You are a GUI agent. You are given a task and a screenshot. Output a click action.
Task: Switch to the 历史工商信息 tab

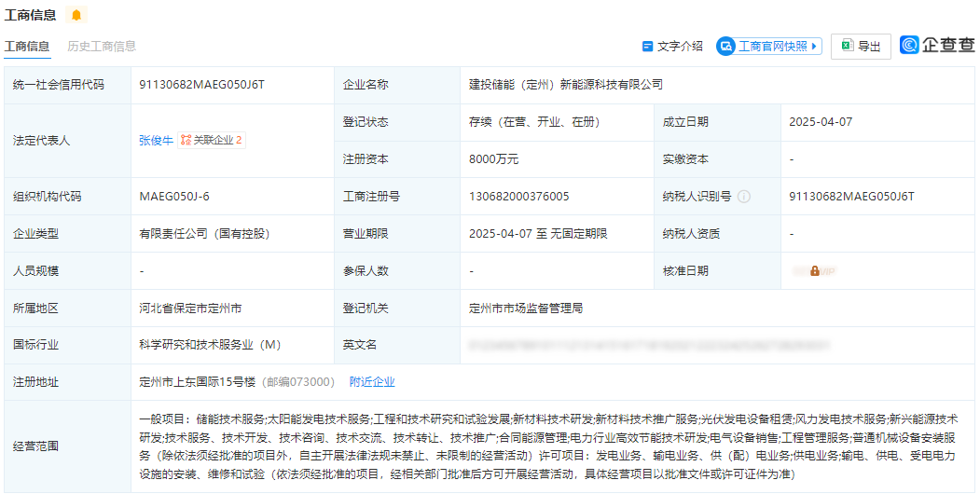tap(102, 46)
